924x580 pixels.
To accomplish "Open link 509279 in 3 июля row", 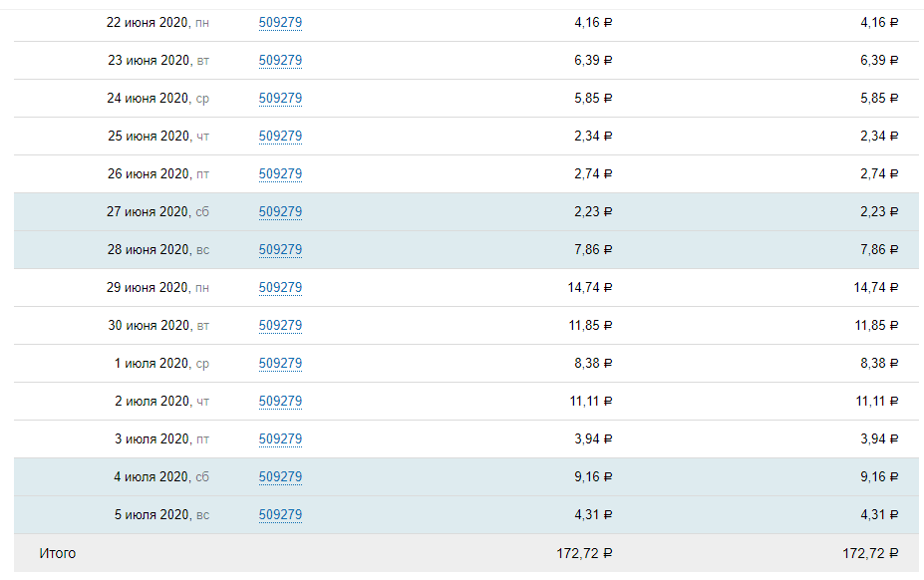I will (x=280, y=439).
